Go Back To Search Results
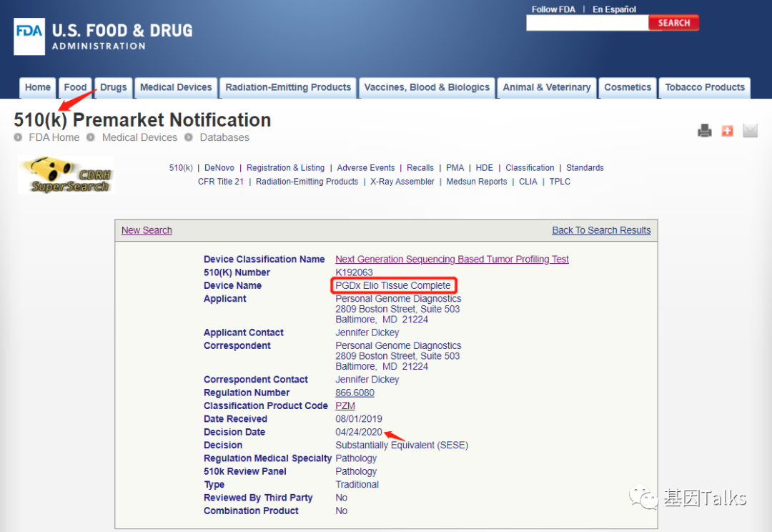The image size is (772, 532). pyautogui.click(x=601, y=230)
